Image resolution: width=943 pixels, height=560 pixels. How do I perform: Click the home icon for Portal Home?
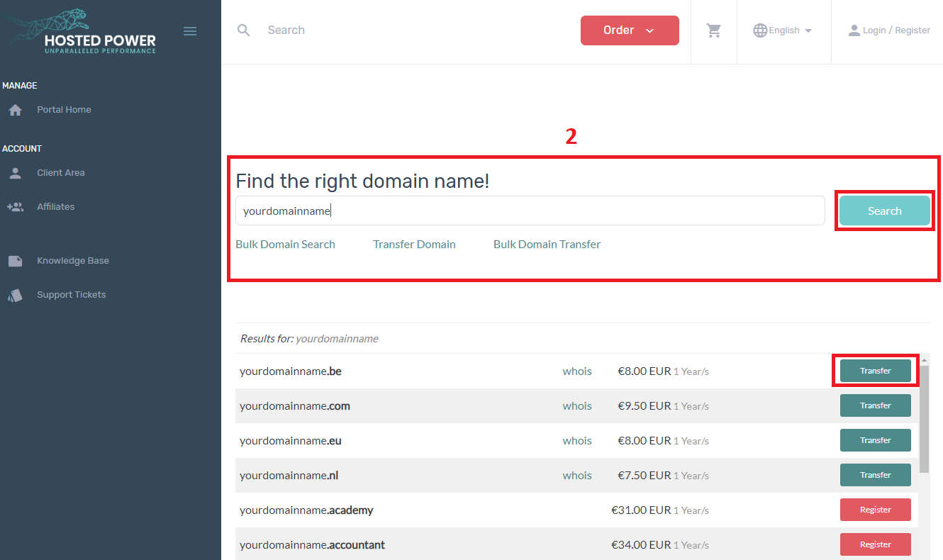16,111
